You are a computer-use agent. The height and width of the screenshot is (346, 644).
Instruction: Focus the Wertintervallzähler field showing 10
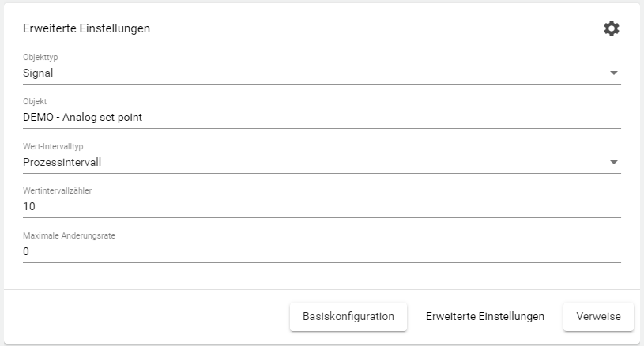pos(29,207)
